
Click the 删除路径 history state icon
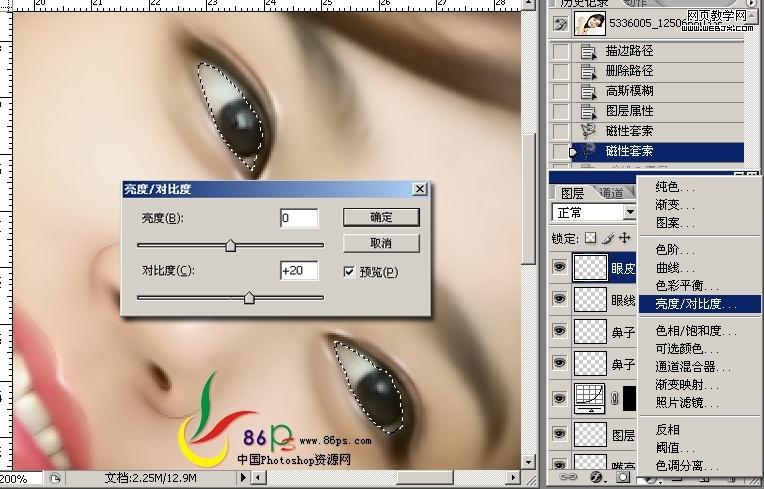coord(589,71)
